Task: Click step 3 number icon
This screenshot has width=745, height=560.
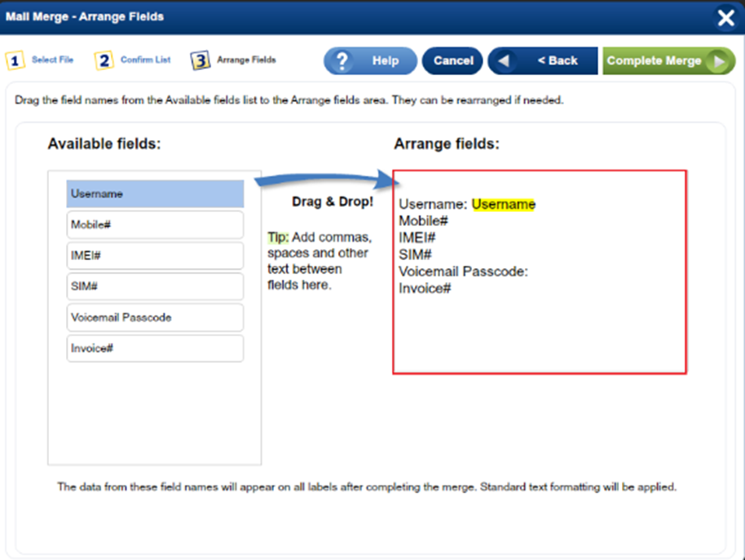Action: [x=200, y=61]
